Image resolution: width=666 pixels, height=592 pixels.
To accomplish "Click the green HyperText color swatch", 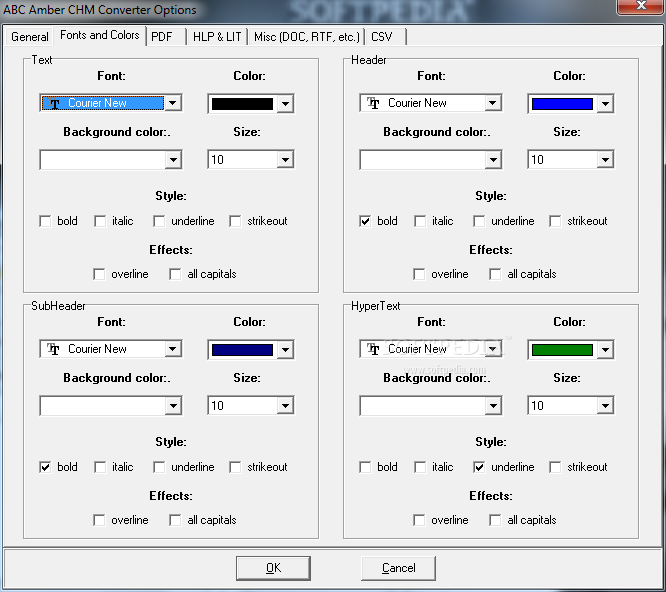I will [562, 350].
